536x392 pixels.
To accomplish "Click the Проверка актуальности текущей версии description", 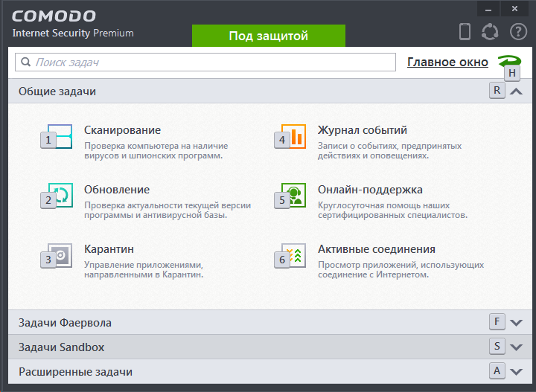I will 167,210.
